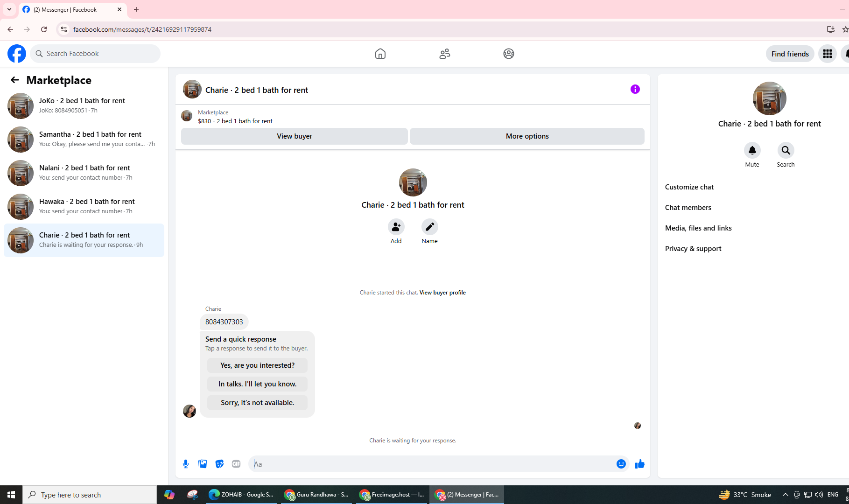Choose a GIF for the message

coord(236,464)
